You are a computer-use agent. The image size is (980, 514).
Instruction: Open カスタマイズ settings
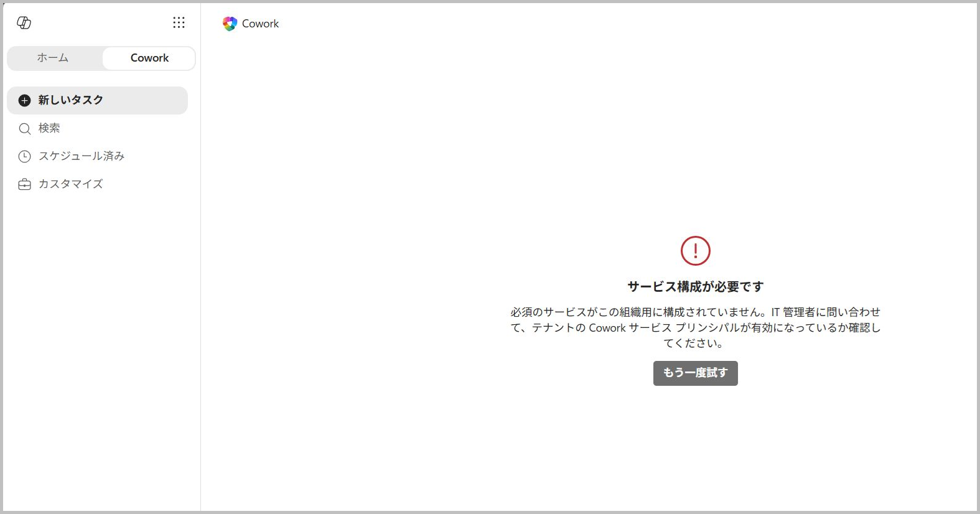(97, 184)
